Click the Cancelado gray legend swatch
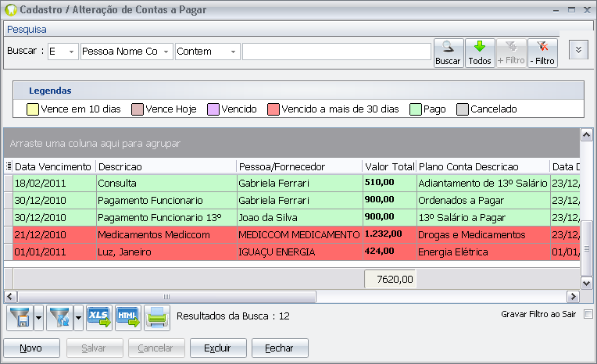Image resolution: width=597 pixels, height=364 pixels. (x=463, y=109)
